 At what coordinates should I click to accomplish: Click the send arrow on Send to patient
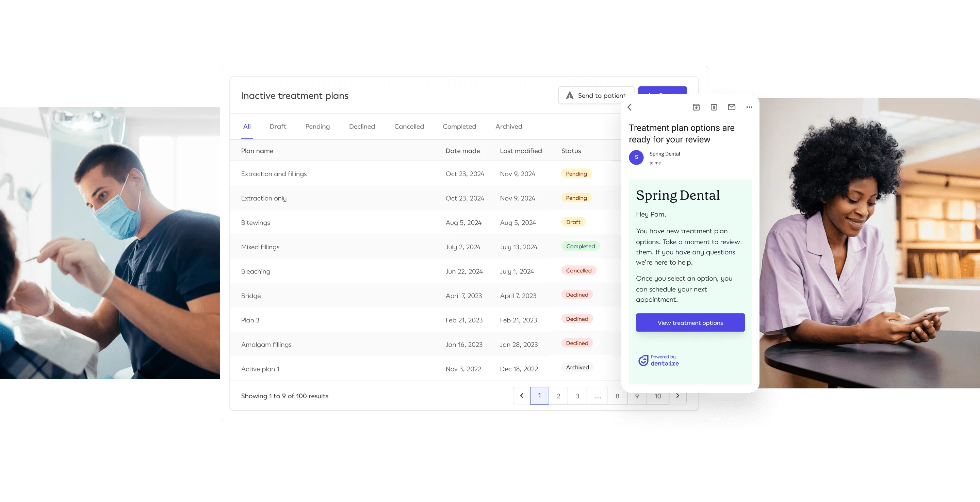(570, 96)
